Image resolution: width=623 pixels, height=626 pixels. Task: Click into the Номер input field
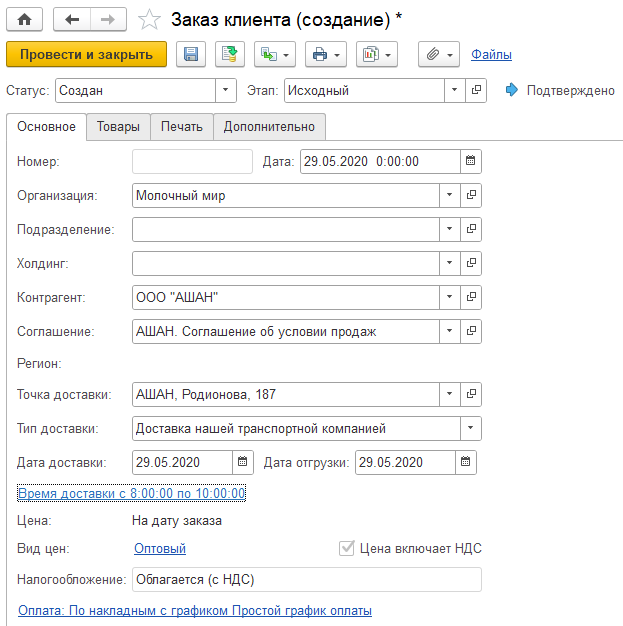pos(192,161)
